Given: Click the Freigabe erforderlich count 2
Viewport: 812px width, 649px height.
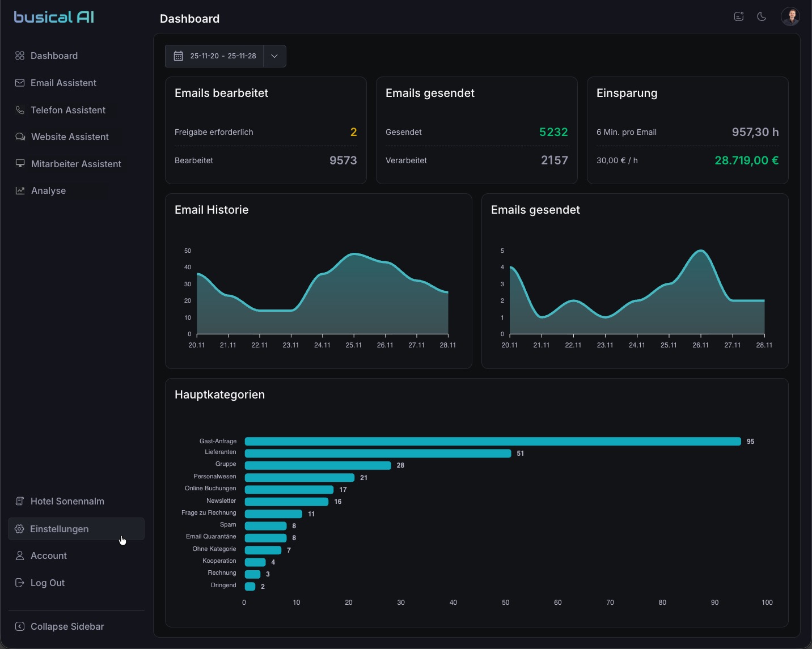Looking at the screenshot, I should click(353, 132).
